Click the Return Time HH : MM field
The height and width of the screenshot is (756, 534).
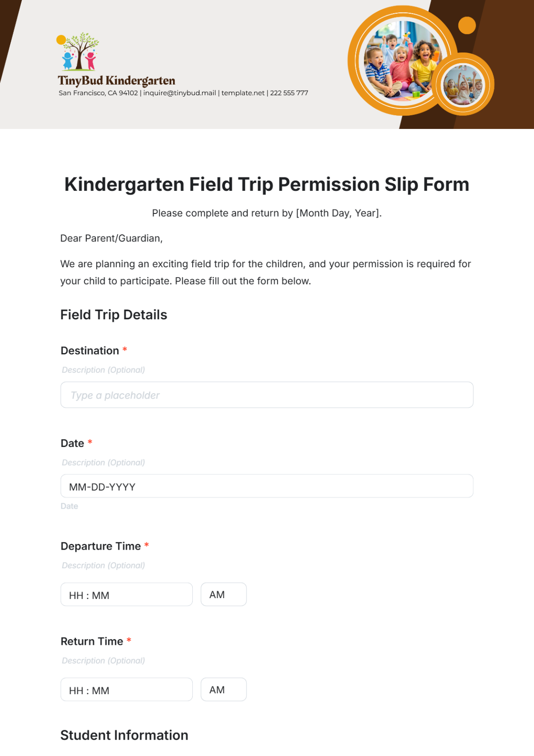pyautogui.click(x=126, y=690)
